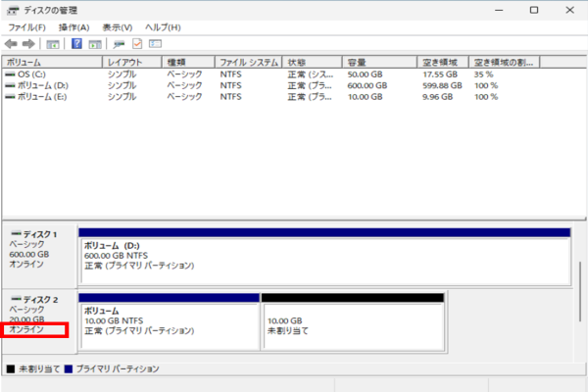Click the settings list view toolbar icon

(155, 44)
